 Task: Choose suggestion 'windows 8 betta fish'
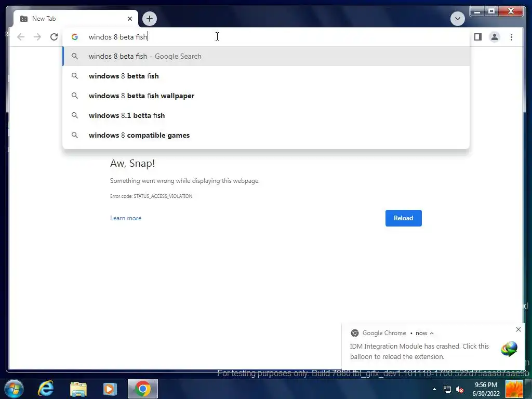pos(266,76)
